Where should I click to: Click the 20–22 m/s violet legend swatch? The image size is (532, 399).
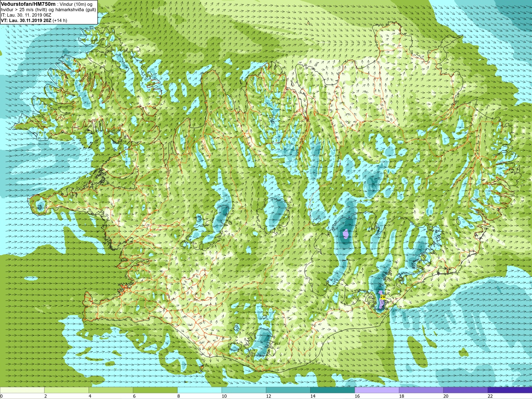pos(465,390)
